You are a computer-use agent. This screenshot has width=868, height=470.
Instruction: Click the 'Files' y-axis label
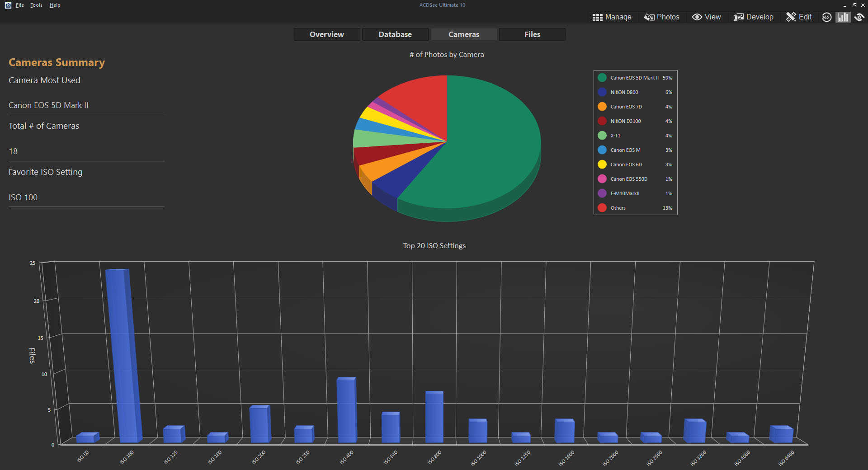(32, 356)
